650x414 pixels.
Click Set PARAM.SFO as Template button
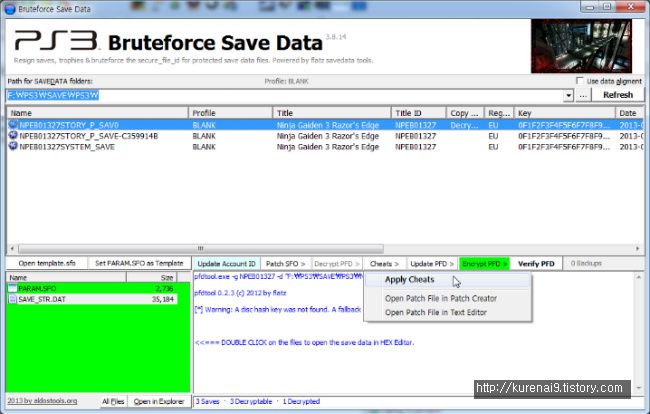139,263
